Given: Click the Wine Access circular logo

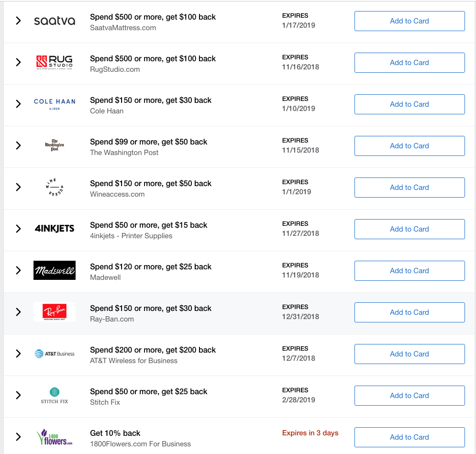Looking at the screenshot, I should click(55, 187).
